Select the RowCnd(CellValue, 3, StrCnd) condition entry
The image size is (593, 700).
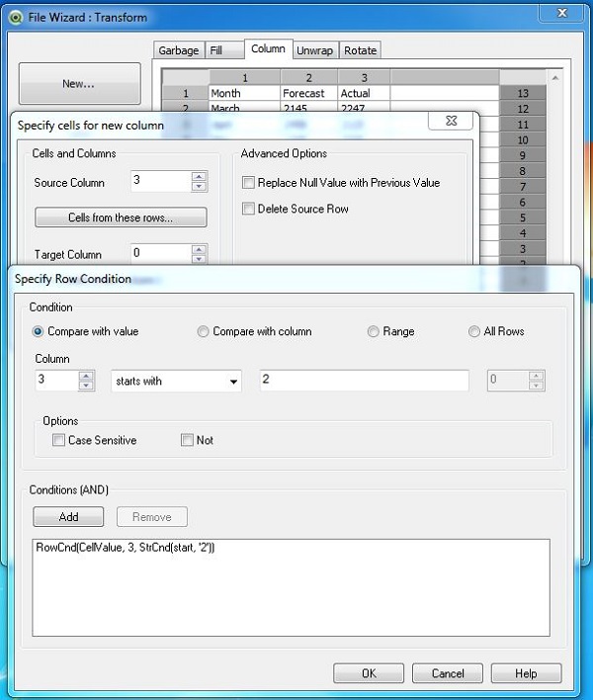pyautogui.click(x=125, y=548)
